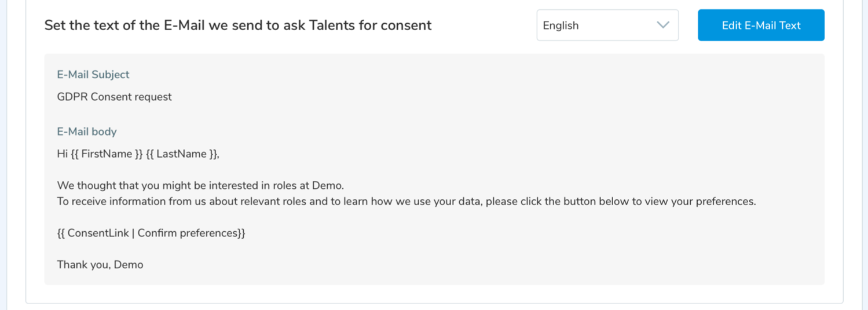Open the English language dropdown
Screen dimensions: 868x310
point(607,25)
